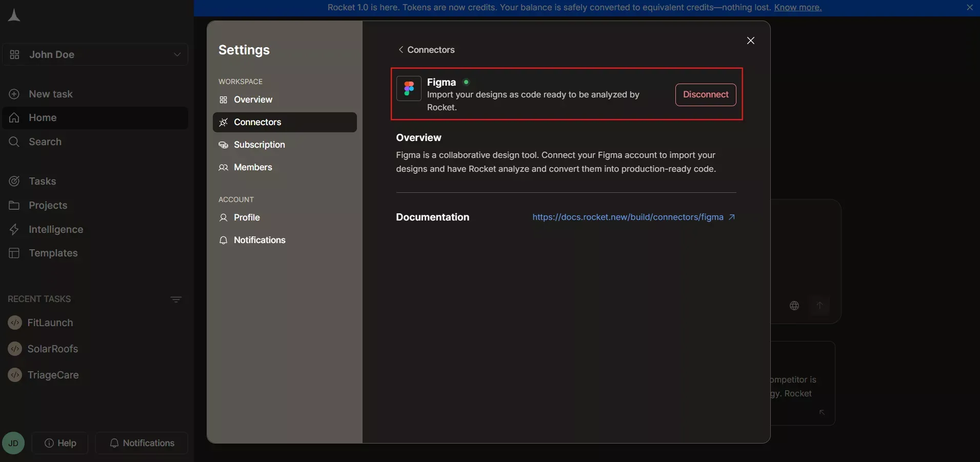Open Notifications in the Settings account section
Screen dimensions: 980x462
pos(285,240)
